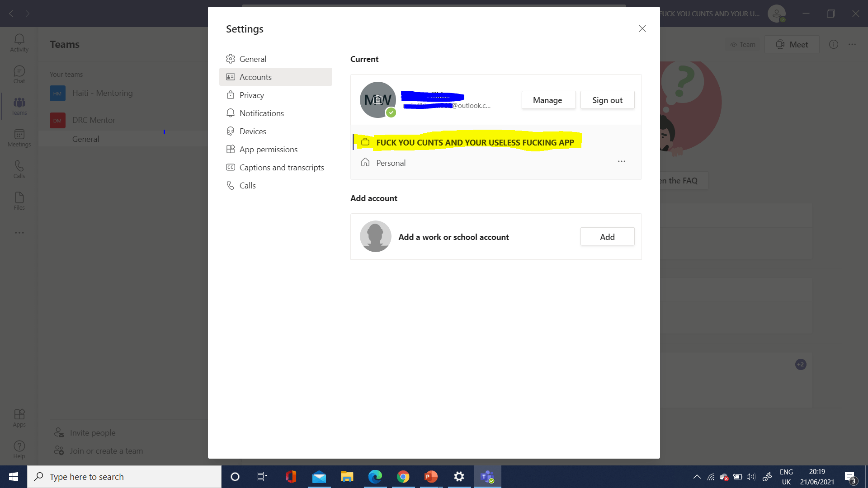868x488 pixels.
Task: Open the network icon in system tray
Action: point(711,477)
